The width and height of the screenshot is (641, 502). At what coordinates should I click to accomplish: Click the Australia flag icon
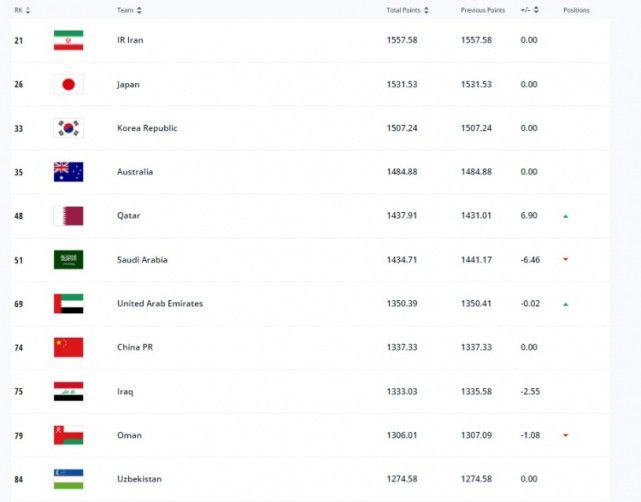tap(68, 172)
